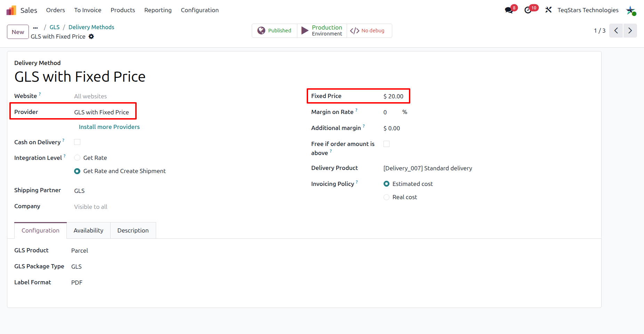644x334 pixels.
Task: Click the GLS breadcrumb link
Action: tap(55, 27)
